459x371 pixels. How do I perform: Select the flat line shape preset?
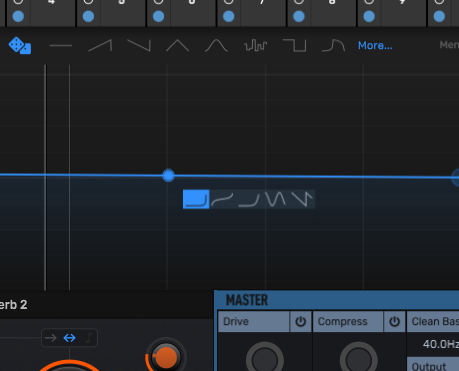coord(61,45)
